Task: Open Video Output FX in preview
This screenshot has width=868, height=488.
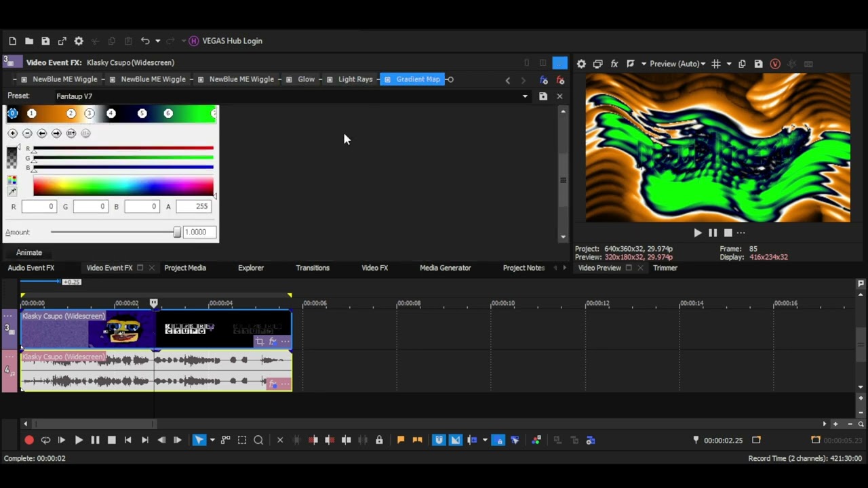Action: point(614,64)
